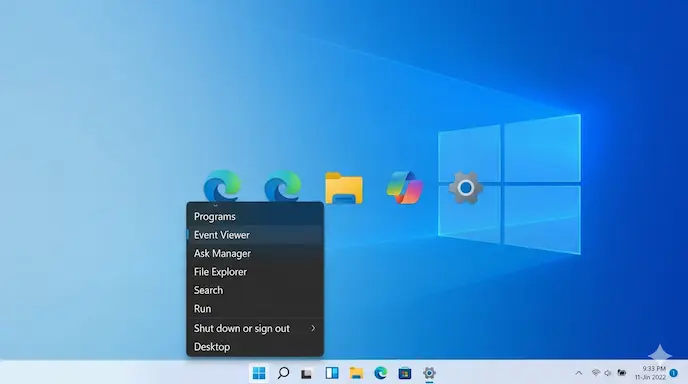Show hidden tray icons chevron
688x384 pixels.
point(579,373)
